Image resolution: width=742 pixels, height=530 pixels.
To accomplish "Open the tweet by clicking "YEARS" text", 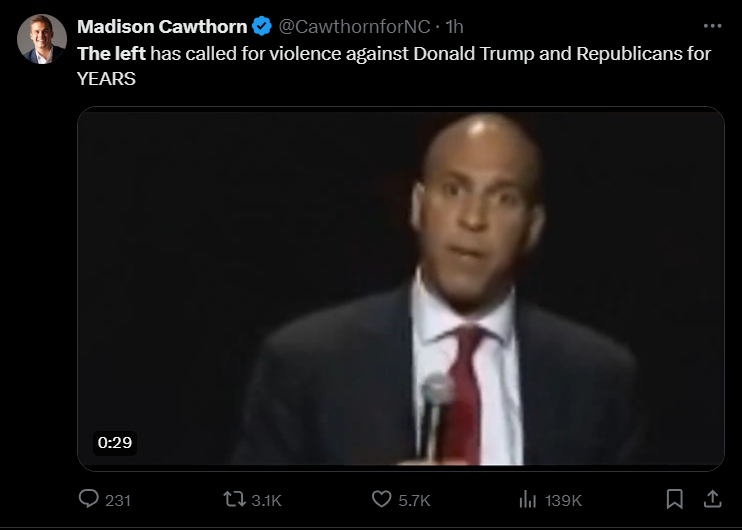I will [106, 79].
